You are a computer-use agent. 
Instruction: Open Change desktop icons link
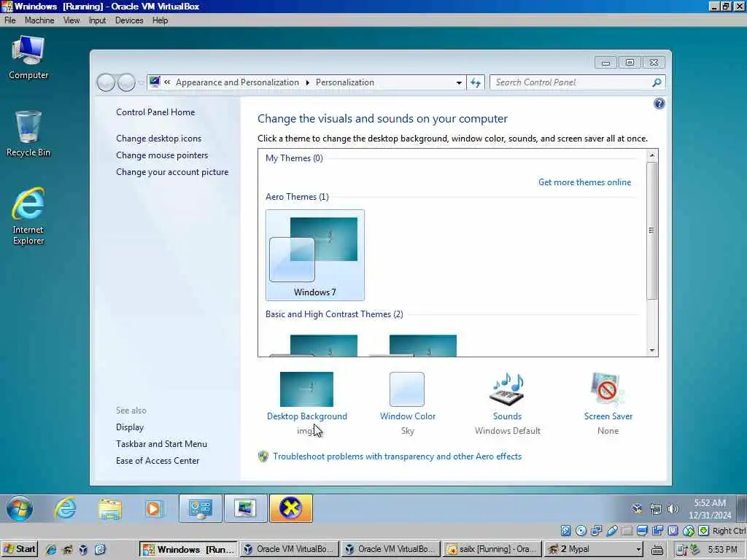[158, 139]
